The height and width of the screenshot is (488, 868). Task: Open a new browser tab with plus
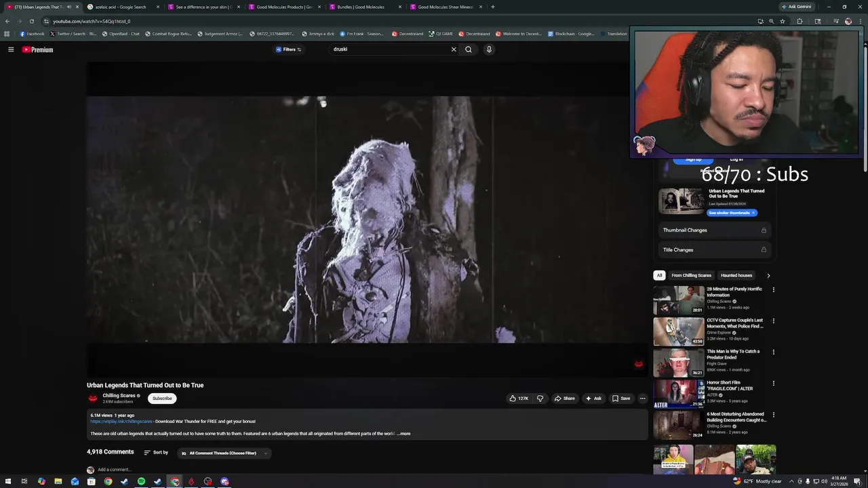(x=492, y=7)
